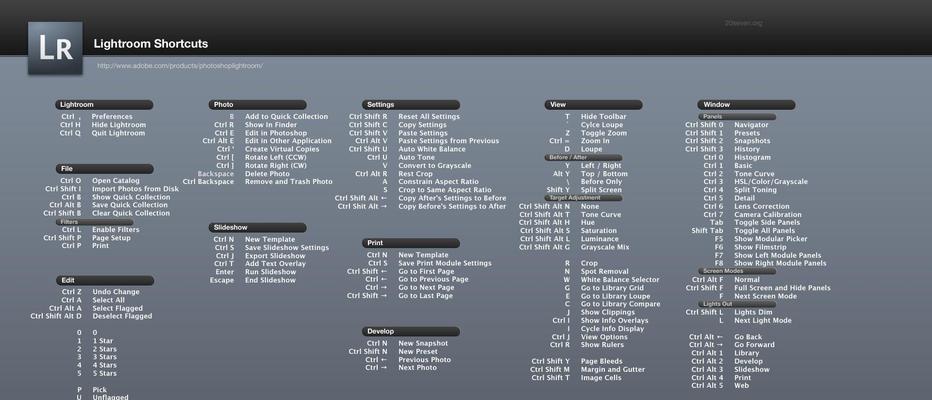Click "New Snapshot" entry
Image resolution: width=932 pixels, height=400 pixels.
point(423,344)
